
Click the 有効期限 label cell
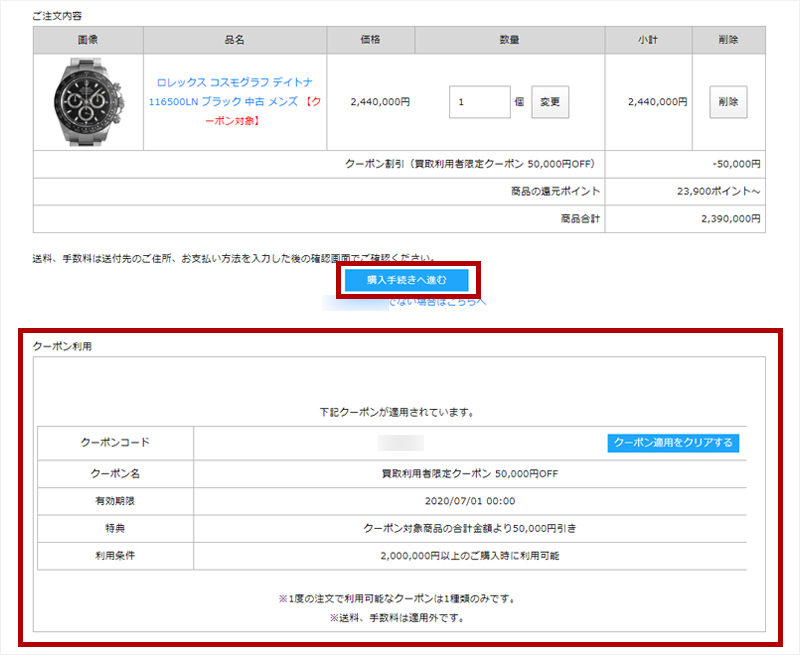click(115, 501)
